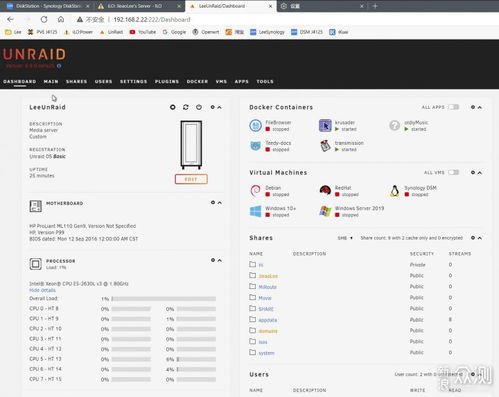Image resolution: width=499 pixels, height=397 pixels.
Task: Open the YouTube bookmark
Action: pyautogui.click(x=143, y=32)
